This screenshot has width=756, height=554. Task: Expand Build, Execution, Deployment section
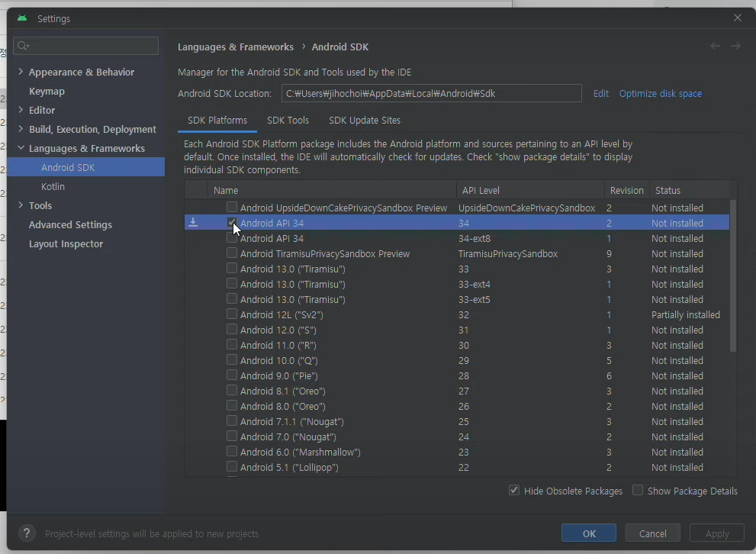21,129
